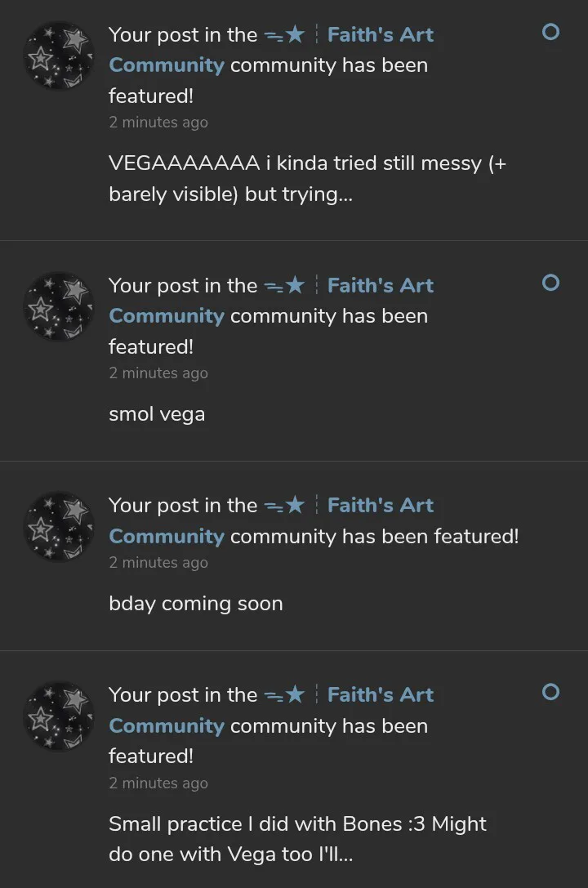Open Faith's Art Community link in first notification
Screen dimensions: 588x888
pyautogui.click(x=380, y=35)
